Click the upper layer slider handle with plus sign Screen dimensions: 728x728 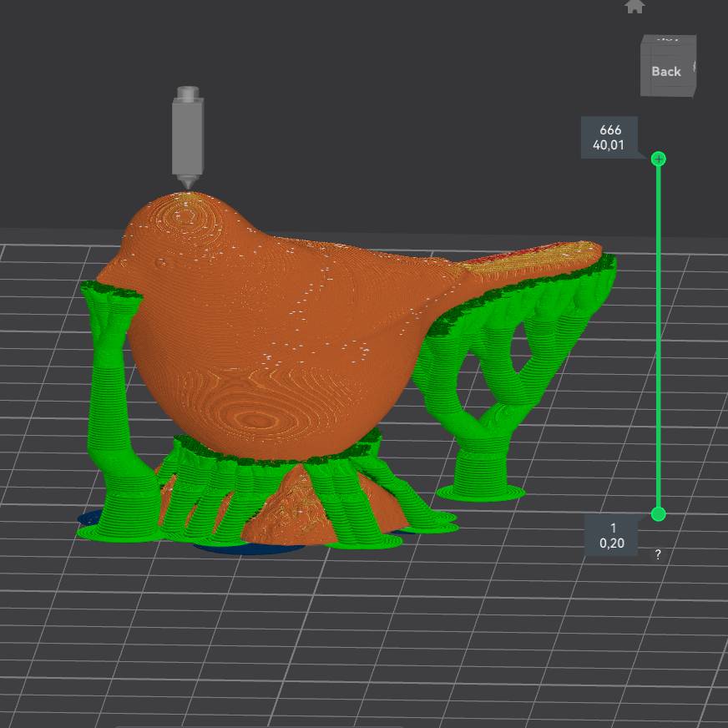(659, 159)
